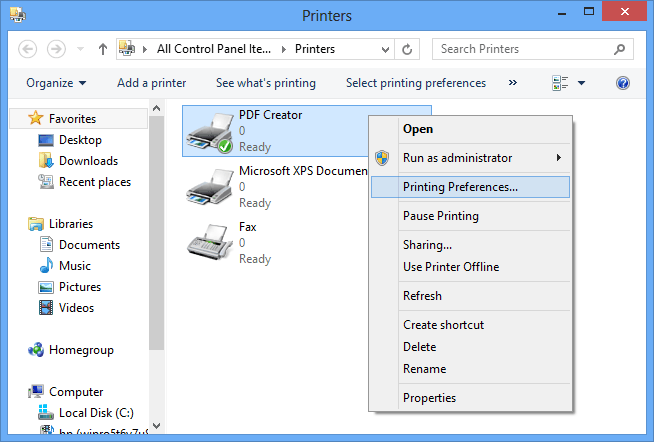Click the search magnifier icon
The height and width of the screenshot is (442, 654).
coord(621,49)
